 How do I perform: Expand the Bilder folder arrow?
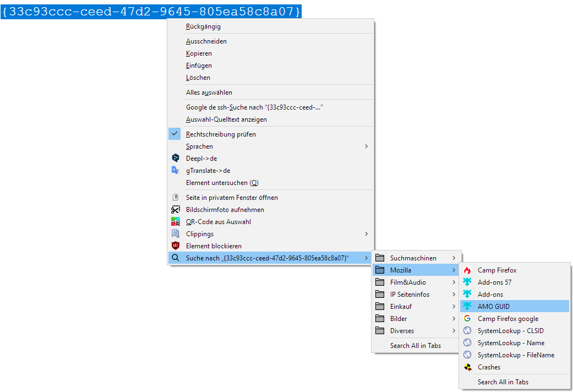tap(454, 318)
